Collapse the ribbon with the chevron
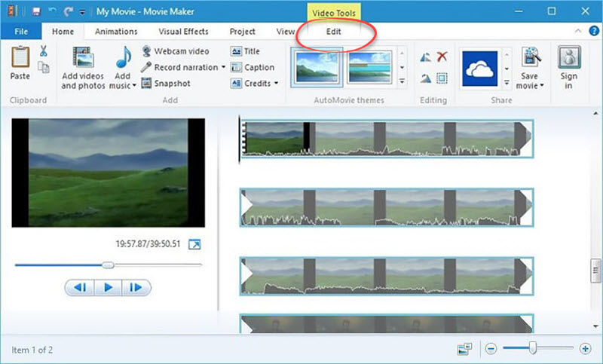Screen dimensions: 603x364 pos(578,31)
